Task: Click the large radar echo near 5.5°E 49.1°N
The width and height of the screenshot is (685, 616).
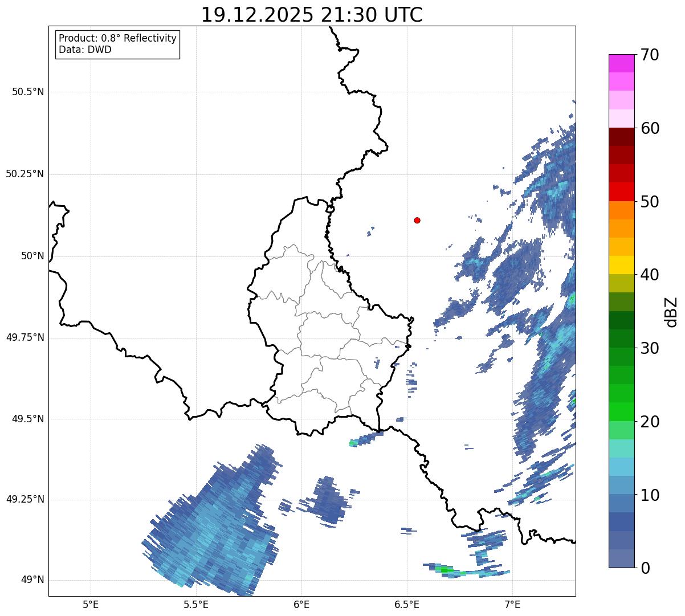Action: tap(211, 521)
